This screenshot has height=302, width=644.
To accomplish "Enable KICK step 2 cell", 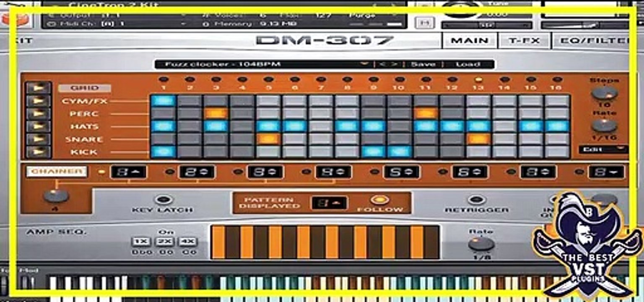I will pos(190,152).
